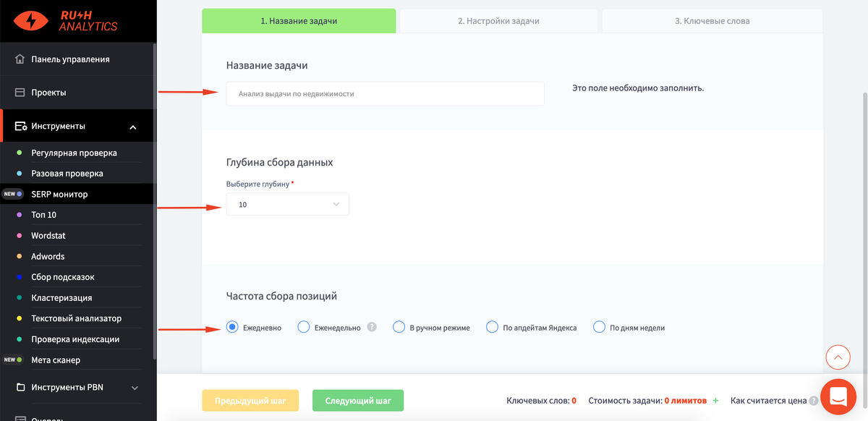
Task: Switch to tab 2. Настройки задачи
Action: 498,21
